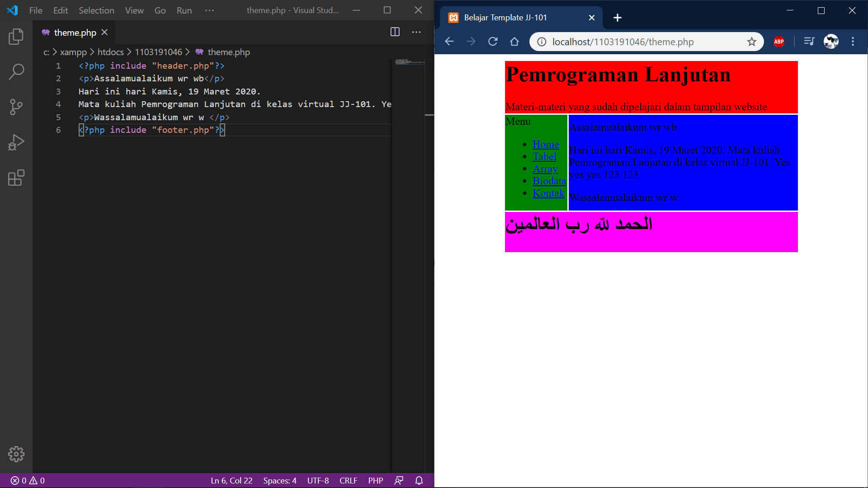Close the Belajar Template JJ-101 tab
Screen dimensions: 868x488
point(592,18)
